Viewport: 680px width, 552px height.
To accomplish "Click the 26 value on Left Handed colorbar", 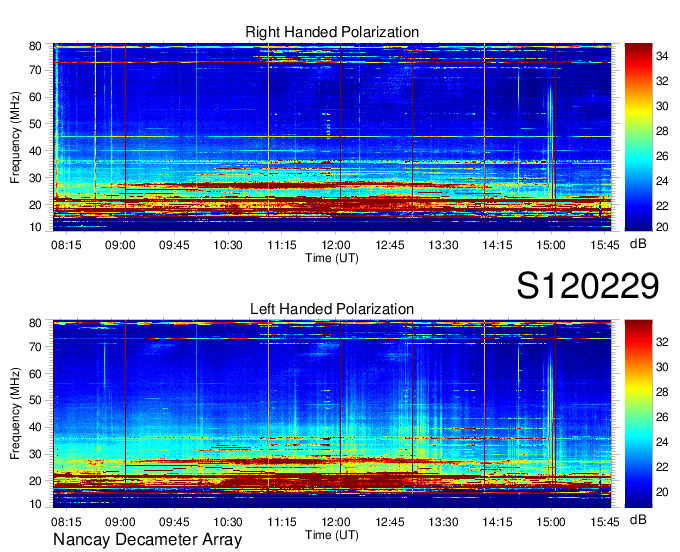I will [662, 417].
